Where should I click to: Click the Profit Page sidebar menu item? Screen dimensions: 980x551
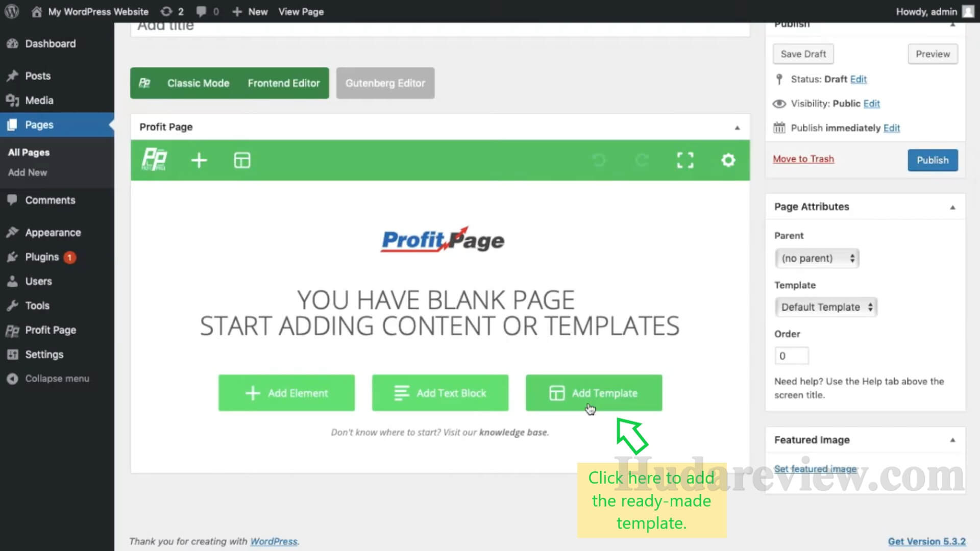(50, 330)
